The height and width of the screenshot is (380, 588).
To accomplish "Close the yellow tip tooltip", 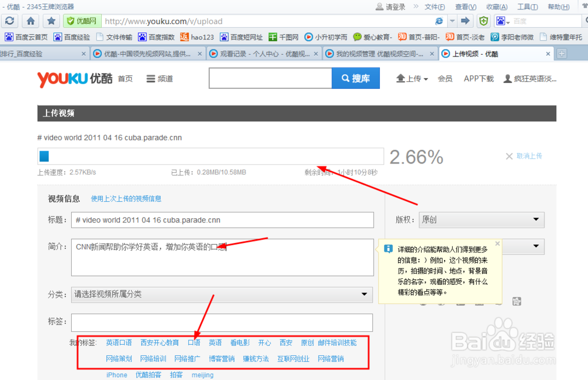I will click(497, 244).
